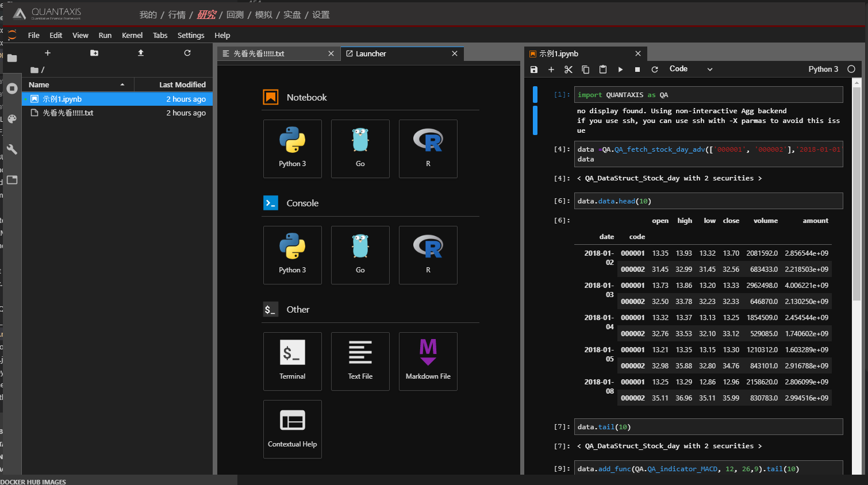This screenshot has height=485, width=868.
Task: Select 先看先看!!!!!.txt in the file list
Action: pyautogui.click(x=117, y=113)
